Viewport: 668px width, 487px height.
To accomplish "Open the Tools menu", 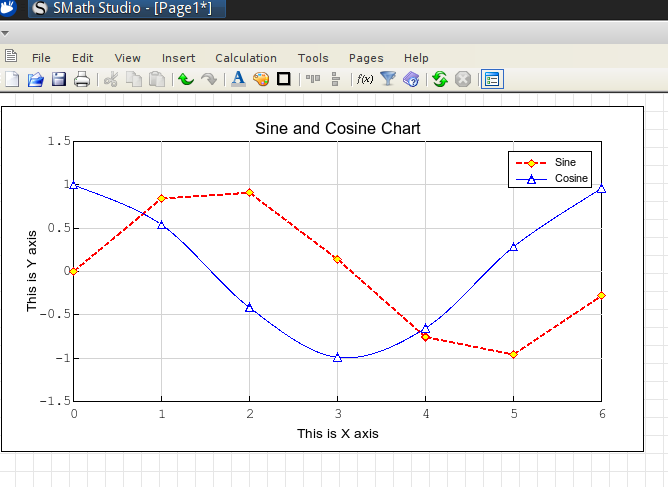I will tap(313, 58).
